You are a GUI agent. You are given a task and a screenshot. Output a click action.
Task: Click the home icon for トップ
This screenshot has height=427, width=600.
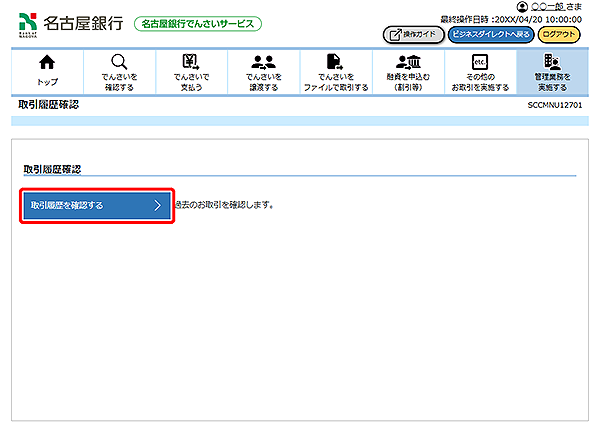pos(46,63)
